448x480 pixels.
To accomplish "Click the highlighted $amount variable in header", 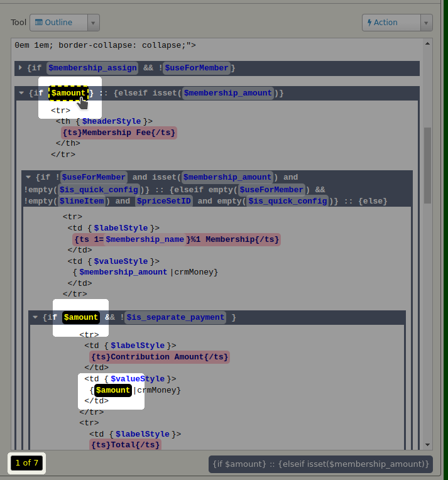I will [68, 94].
